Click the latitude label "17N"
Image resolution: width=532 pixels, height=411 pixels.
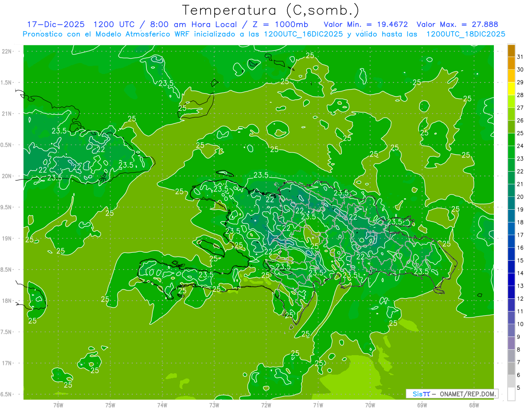coord(7,363)
